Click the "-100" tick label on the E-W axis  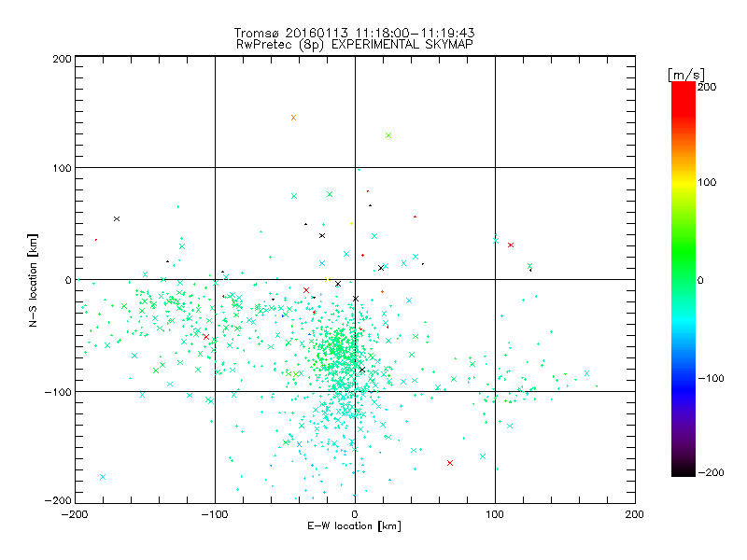coord(215,514)
